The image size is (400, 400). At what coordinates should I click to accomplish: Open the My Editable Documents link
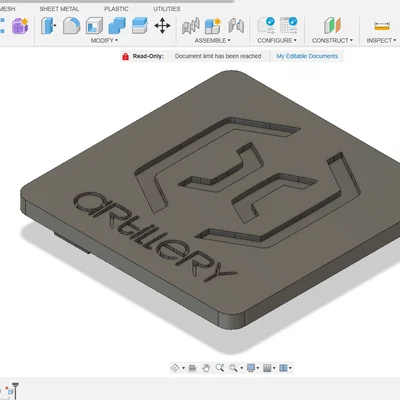tap(307, 56)
